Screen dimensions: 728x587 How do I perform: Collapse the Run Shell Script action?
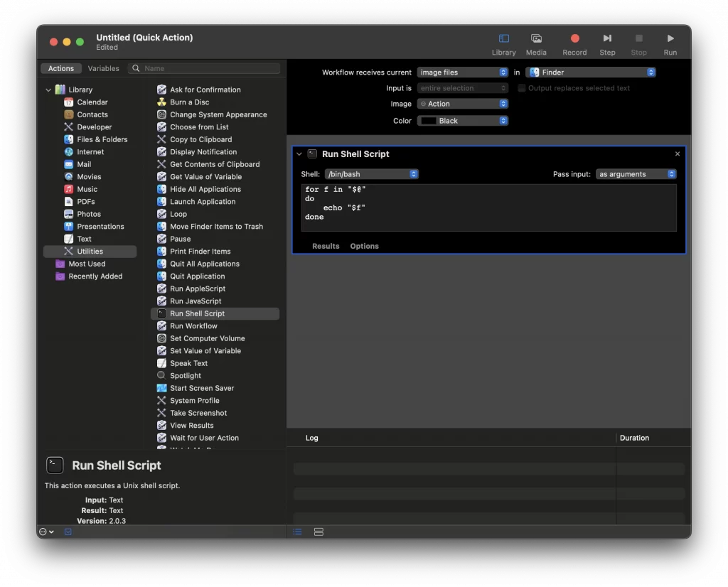coord(299,154)
